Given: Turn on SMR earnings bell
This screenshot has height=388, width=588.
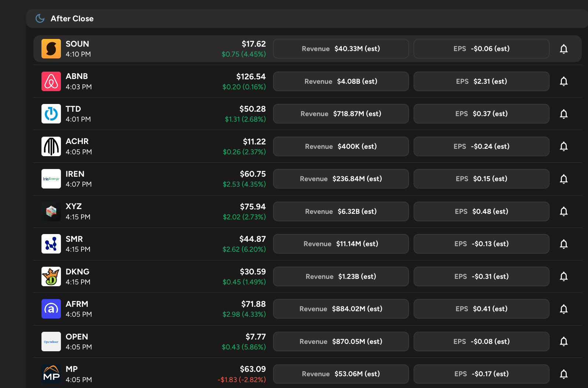Looking at the screenshot, I should tap(564, 244).
